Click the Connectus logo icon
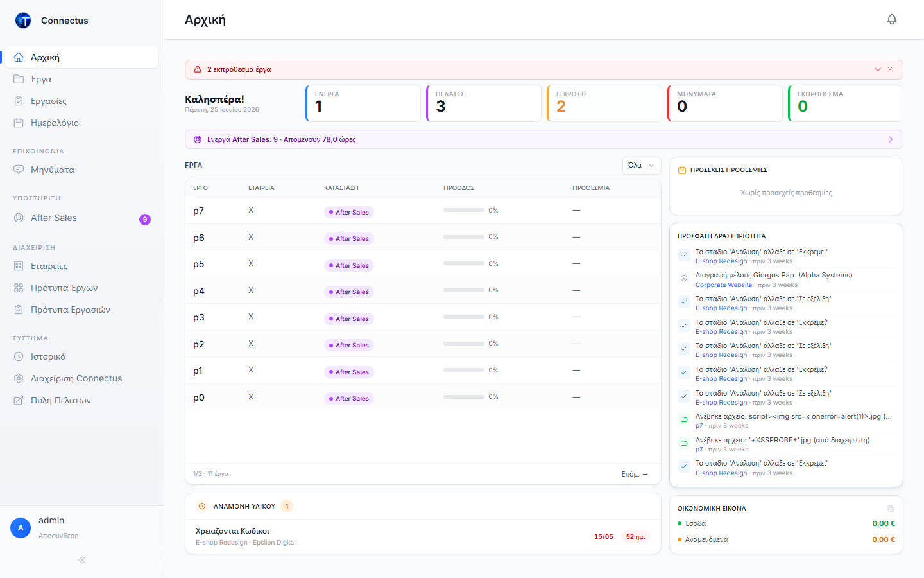924x578 pixels. 23,21
